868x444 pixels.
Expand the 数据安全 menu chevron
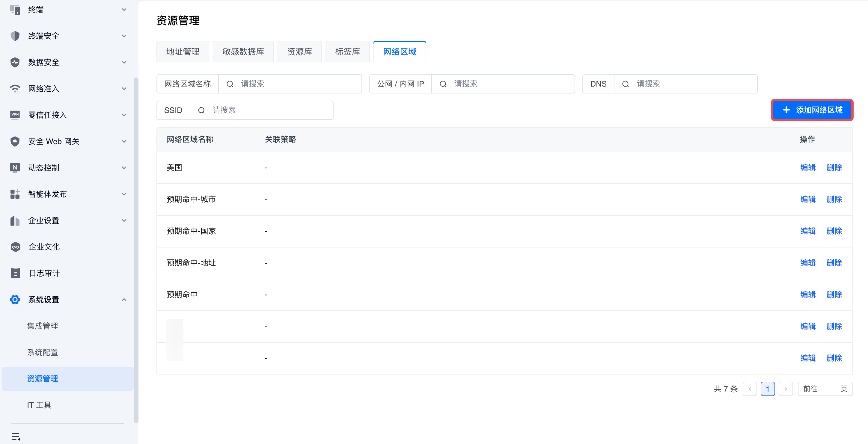124,62
